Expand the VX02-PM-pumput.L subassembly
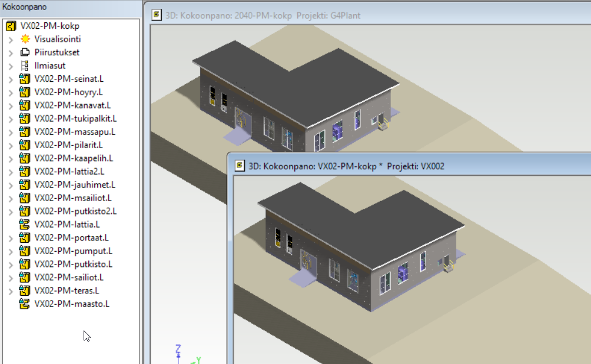The width and height of the screenshot is (591, 364). tap(11, 252)
